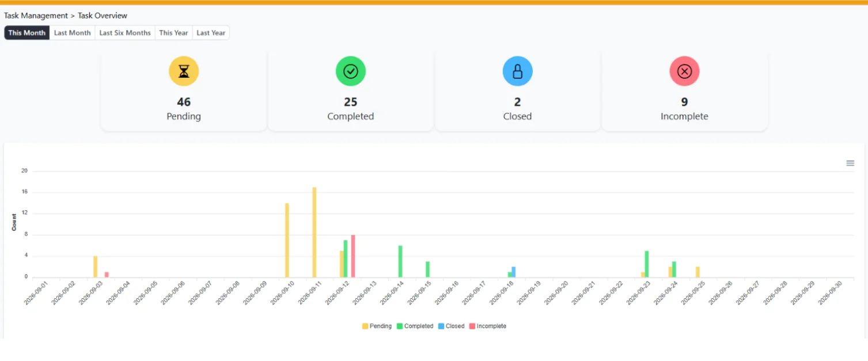Click the blue Closed bar on 2026-09-18
This screenshot has height=361, width=868.
[x=513, y=272]
